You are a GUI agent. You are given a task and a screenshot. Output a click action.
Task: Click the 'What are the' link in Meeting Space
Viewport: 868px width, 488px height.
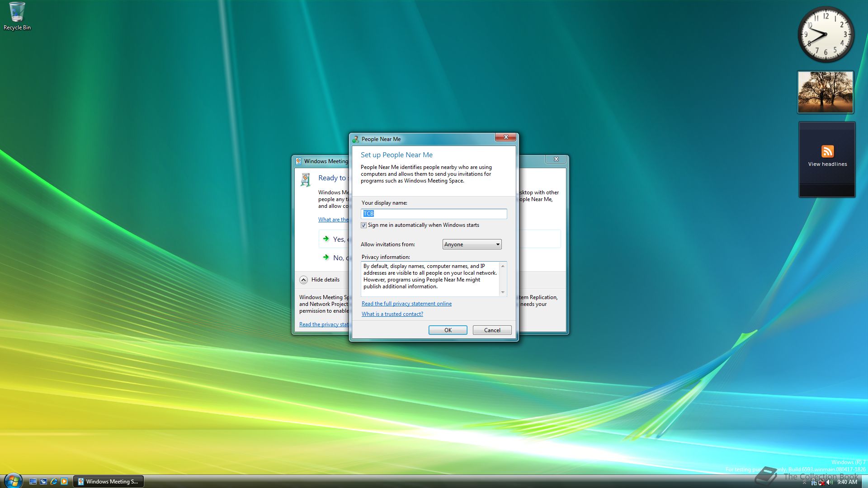pos(333,220)
